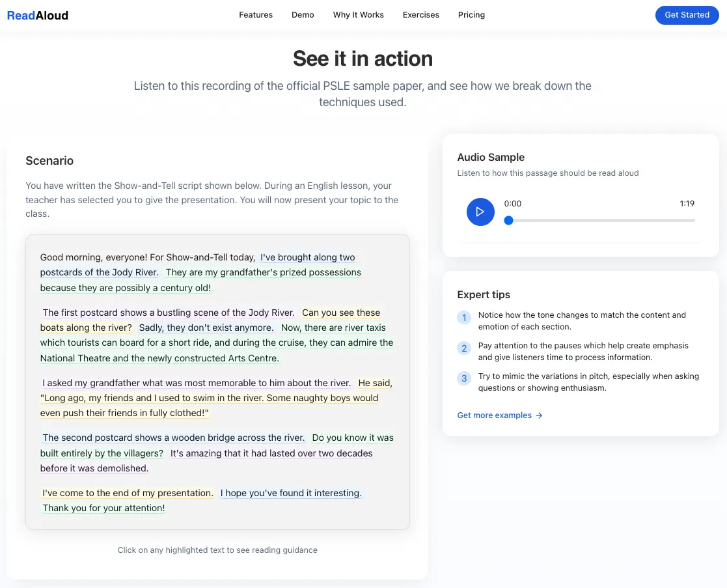Select highlighted question "Can you see these"
Viewport: 727px width, 588px height.
[341, 313]
